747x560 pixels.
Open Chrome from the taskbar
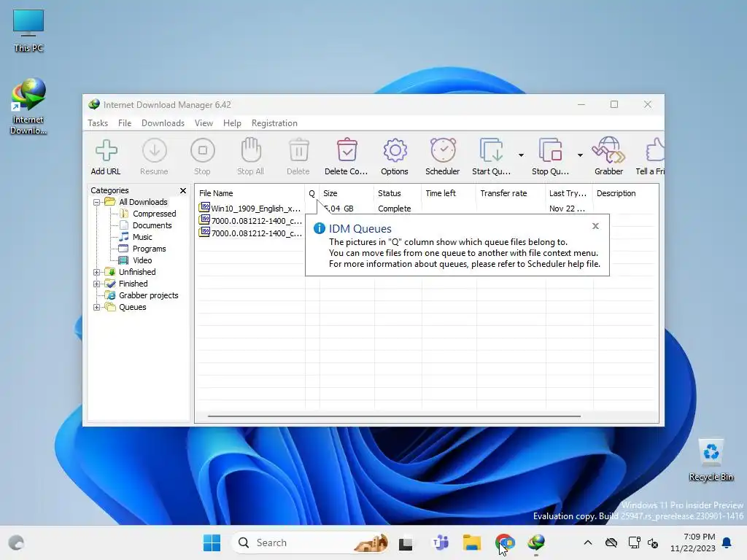coord(505,542)
